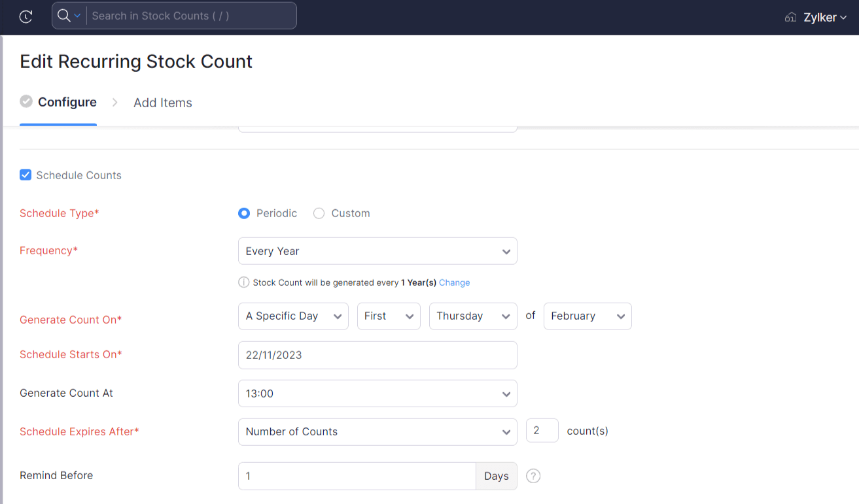This screenshot has width=859, height=504.
Task: Open the Frequency dropdown showing Every Year
Action: tap(377, 251)
